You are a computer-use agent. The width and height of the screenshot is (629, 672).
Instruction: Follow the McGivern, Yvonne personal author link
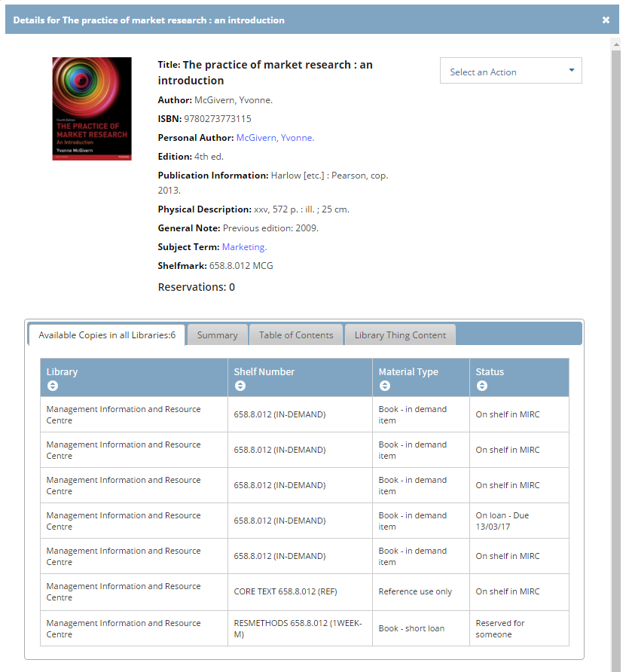coord(275,138)
